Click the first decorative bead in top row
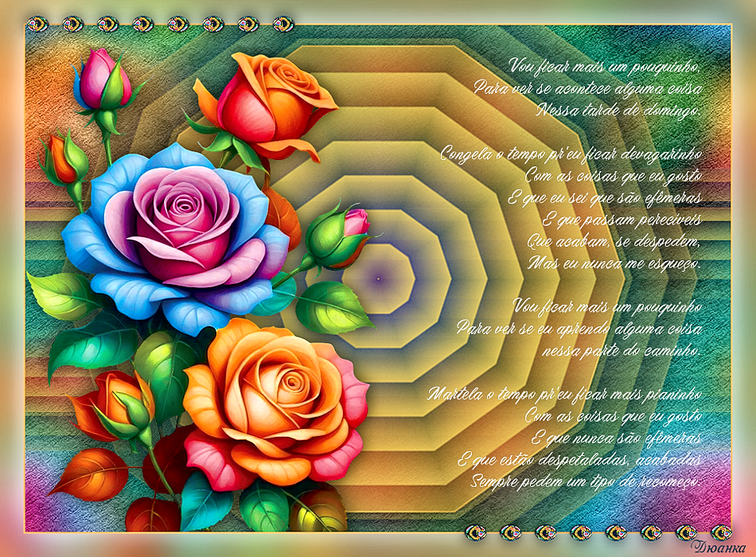 [37, 24]
